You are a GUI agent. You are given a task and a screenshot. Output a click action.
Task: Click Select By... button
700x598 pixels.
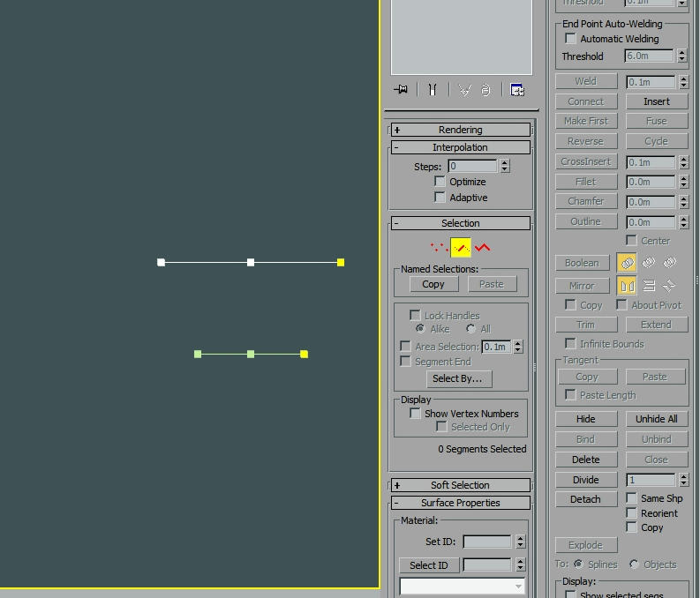click(x=459, y=378)
